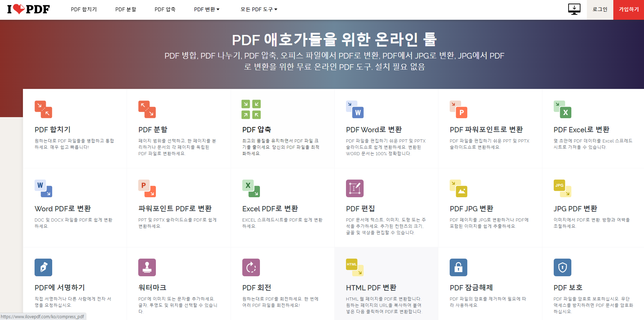
Task: Click the PDF 보호 shield icon
Action: pos(563,267)
